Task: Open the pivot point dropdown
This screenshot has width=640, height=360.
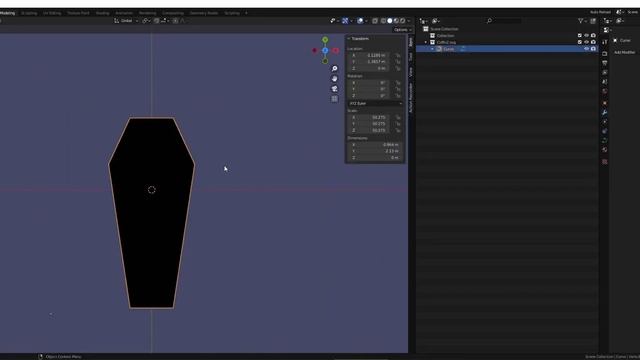Action: coord(146,21)
